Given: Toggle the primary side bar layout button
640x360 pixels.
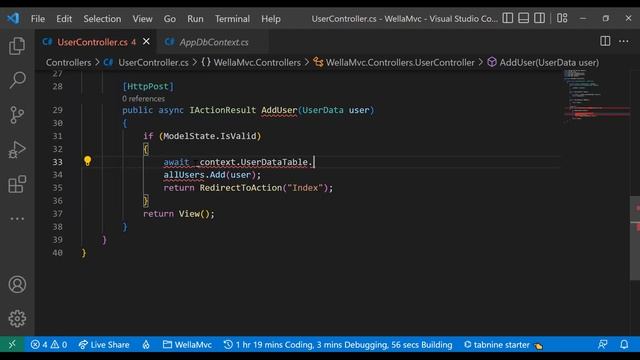Looking at the screenshot, I should pos(508,18).
